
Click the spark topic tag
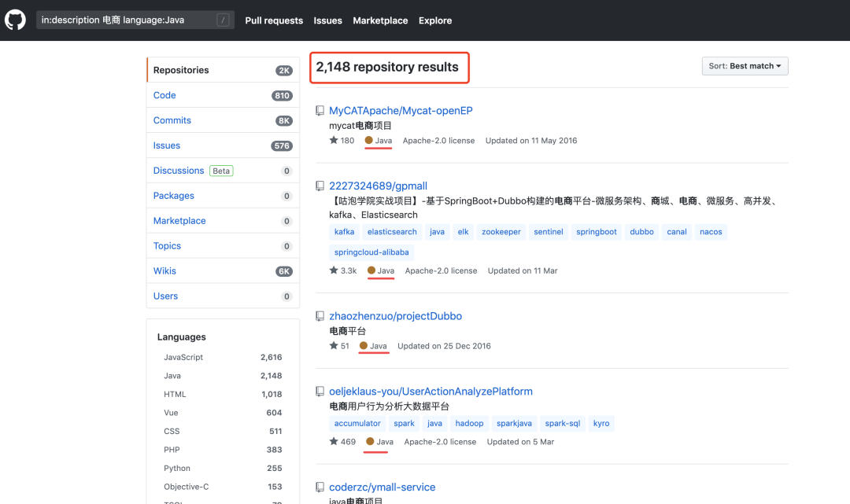tap(404, 423)
